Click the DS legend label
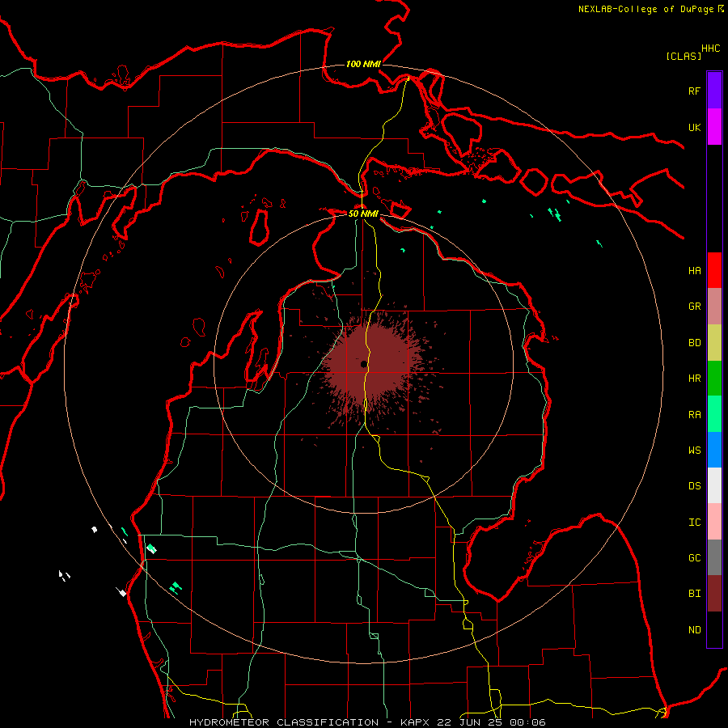The width and height of the screenshot is (728, 728). pyautogui.click(x=694, y=486)
